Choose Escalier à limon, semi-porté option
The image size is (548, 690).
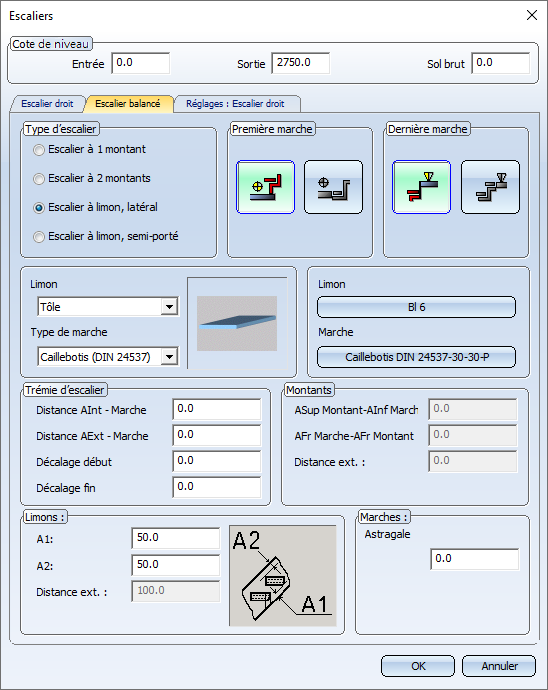pos(106,237)
